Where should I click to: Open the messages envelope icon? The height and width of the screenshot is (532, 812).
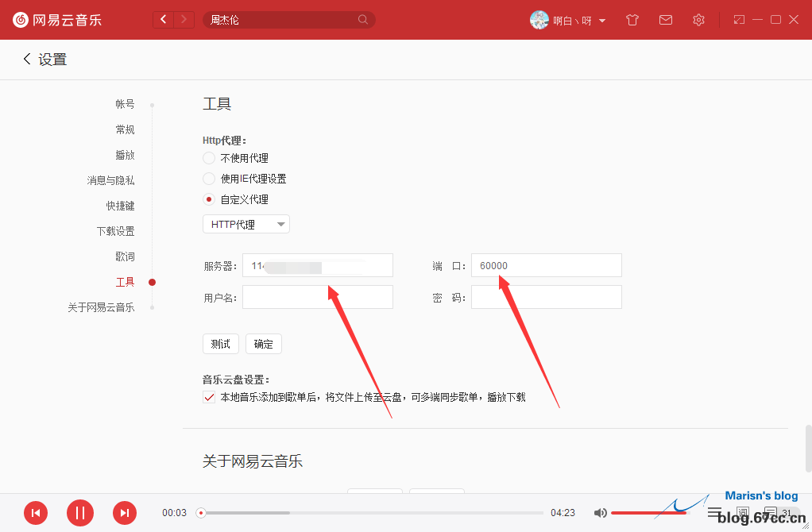666,20
